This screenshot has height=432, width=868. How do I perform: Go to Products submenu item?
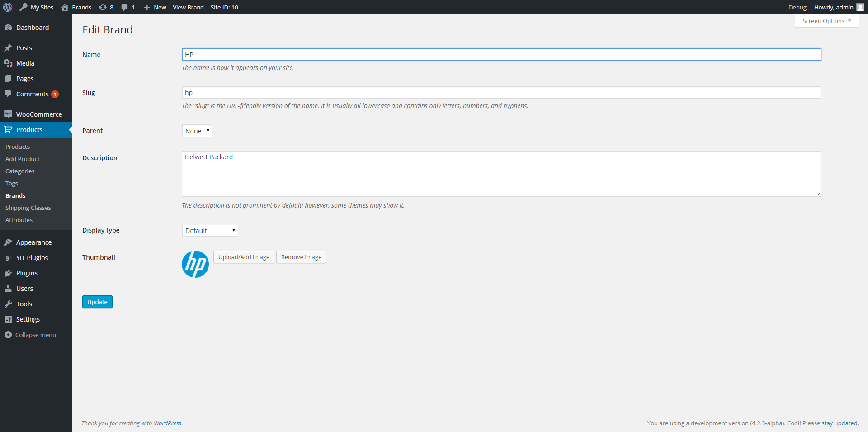point(18,147)
